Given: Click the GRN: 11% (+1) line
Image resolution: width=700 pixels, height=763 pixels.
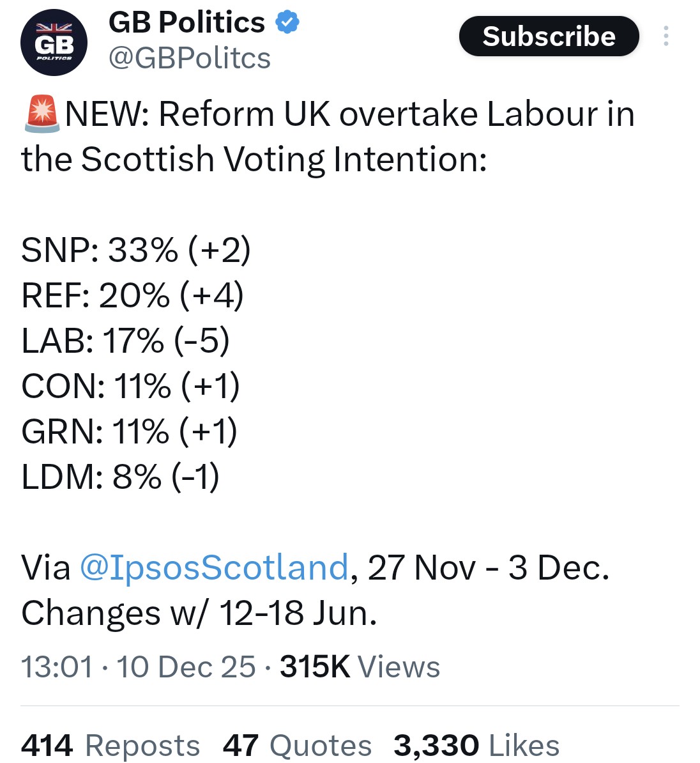Looking at the screenshot, I should click(x=129, y=431).
